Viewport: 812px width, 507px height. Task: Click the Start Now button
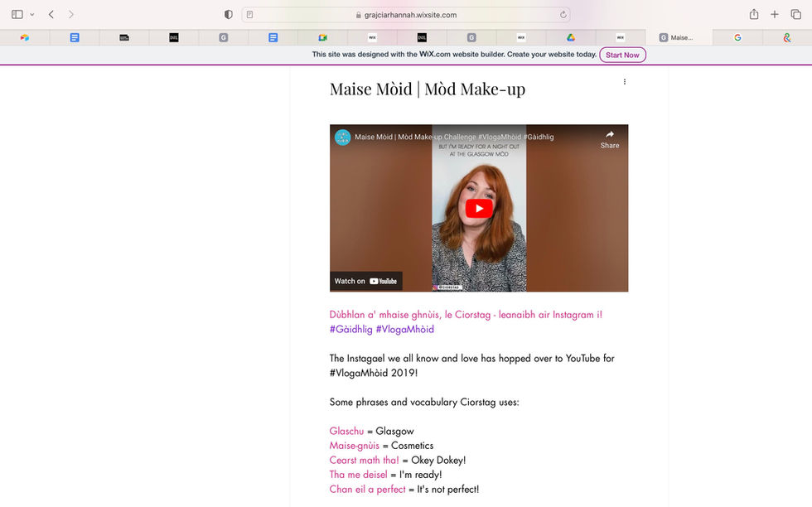(x=622, y=55)
